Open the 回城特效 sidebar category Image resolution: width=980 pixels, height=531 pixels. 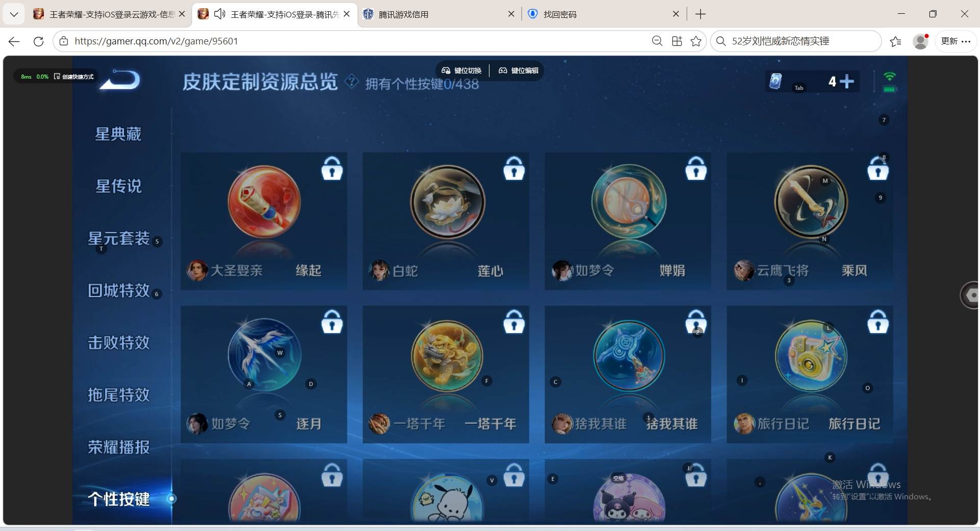tap(118, 291)
